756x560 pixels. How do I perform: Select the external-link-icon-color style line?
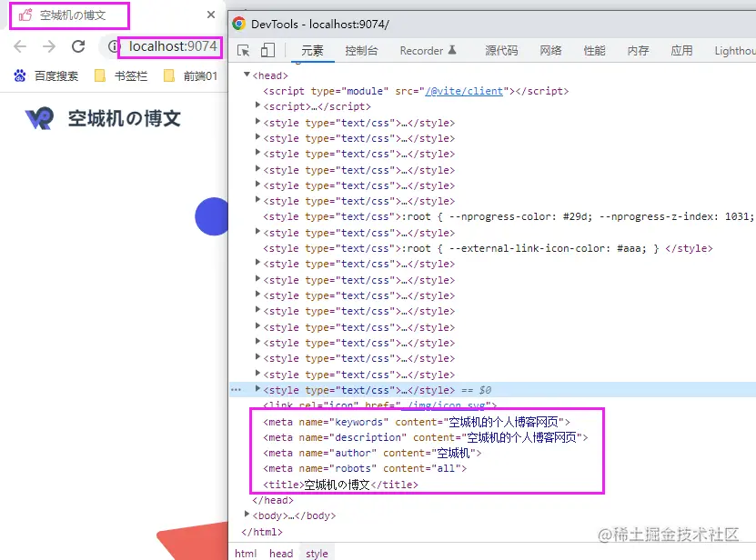(488, 249)
